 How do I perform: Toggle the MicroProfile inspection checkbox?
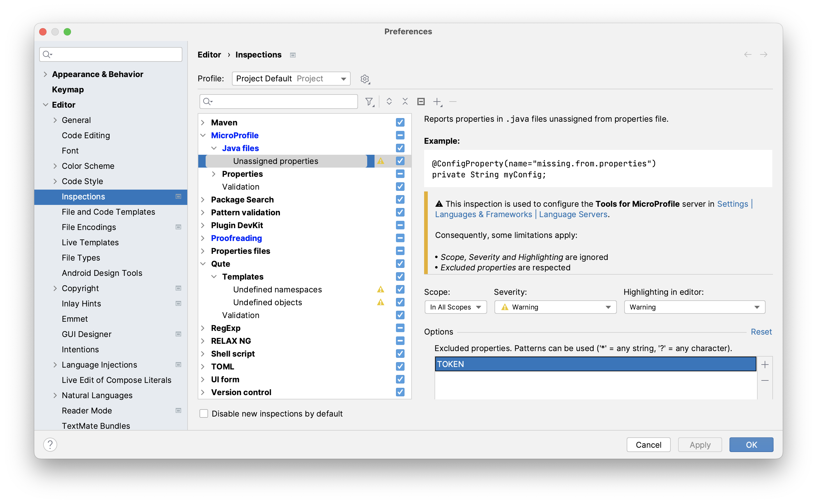pos(399,135)
